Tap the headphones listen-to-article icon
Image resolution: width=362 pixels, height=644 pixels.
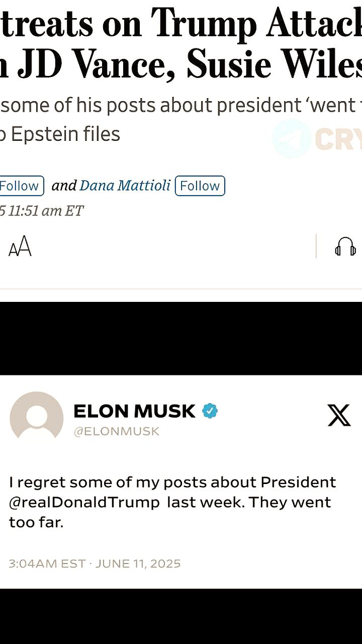(345, 247)
